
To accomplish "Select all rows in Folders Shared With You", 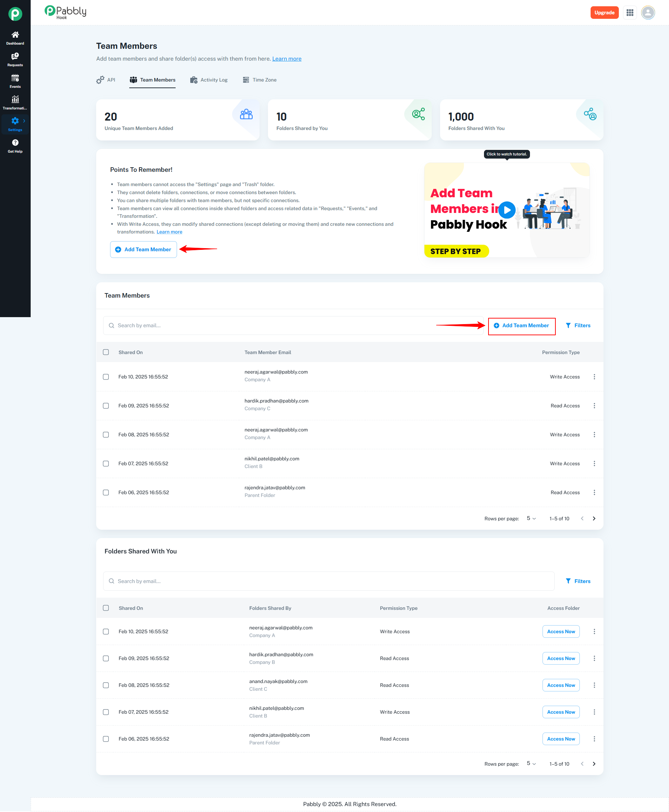I will click(x=106, y=608).
